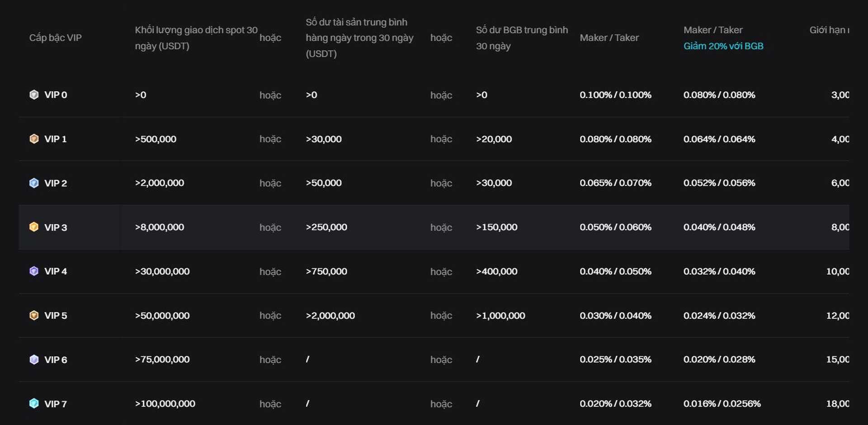Select the 'VIP 2' label text
This screenshot has width=868, height=425.
(x=56, y=183)
